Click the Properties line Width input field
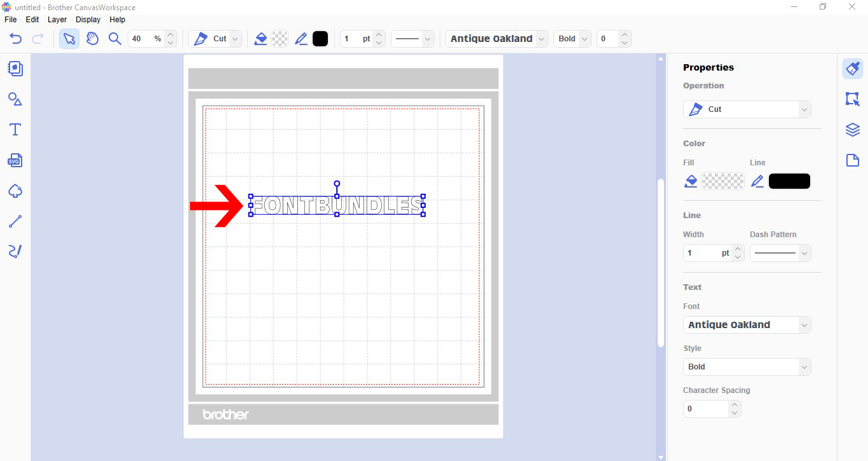Viewport: 868px width, 461px height. click(707, 253)
